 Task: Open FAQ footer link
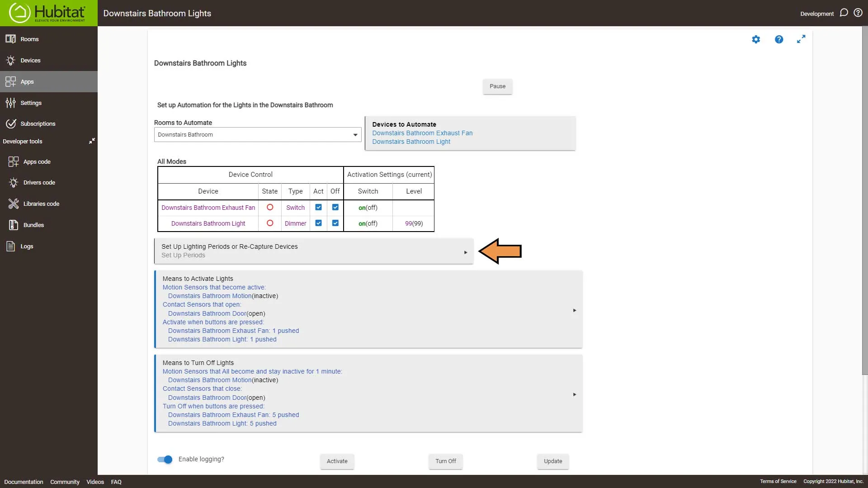point(116,482)
